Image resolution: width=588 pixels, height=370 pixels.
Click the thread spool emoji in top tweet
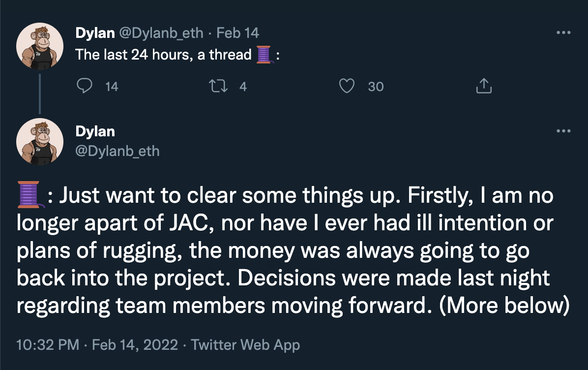coord(265,54)
